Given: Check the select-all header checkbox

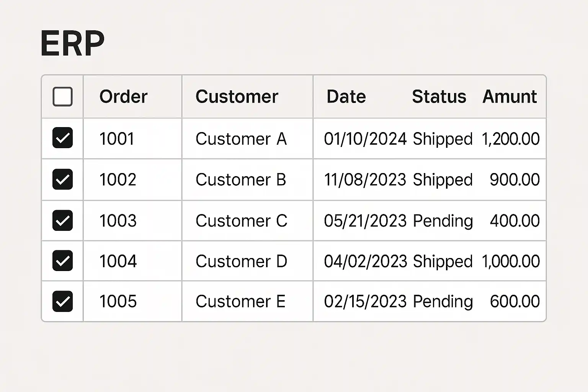Looking at the screenshot, I should pyautogui.click(x=62, y=96).
